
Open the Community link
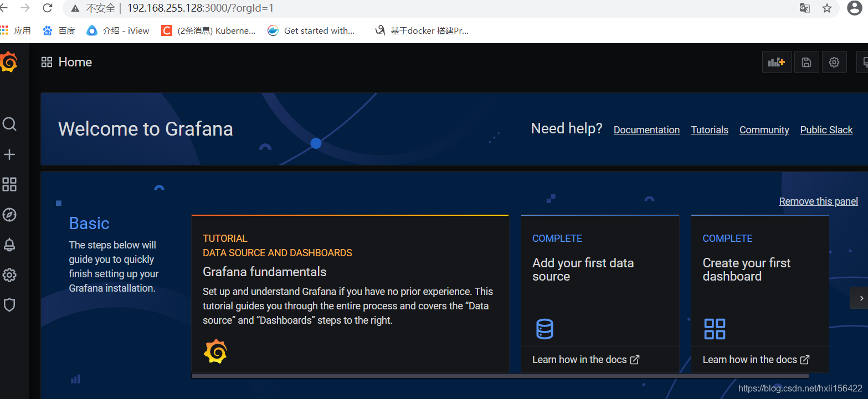point(764,130)
